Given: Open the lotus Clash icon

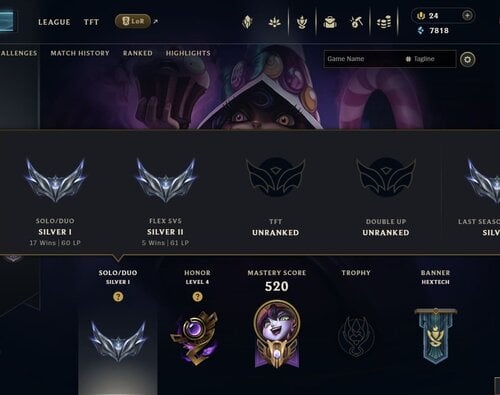Looking at the screenshot, I should pyautogui.click(x=274, y=22).
